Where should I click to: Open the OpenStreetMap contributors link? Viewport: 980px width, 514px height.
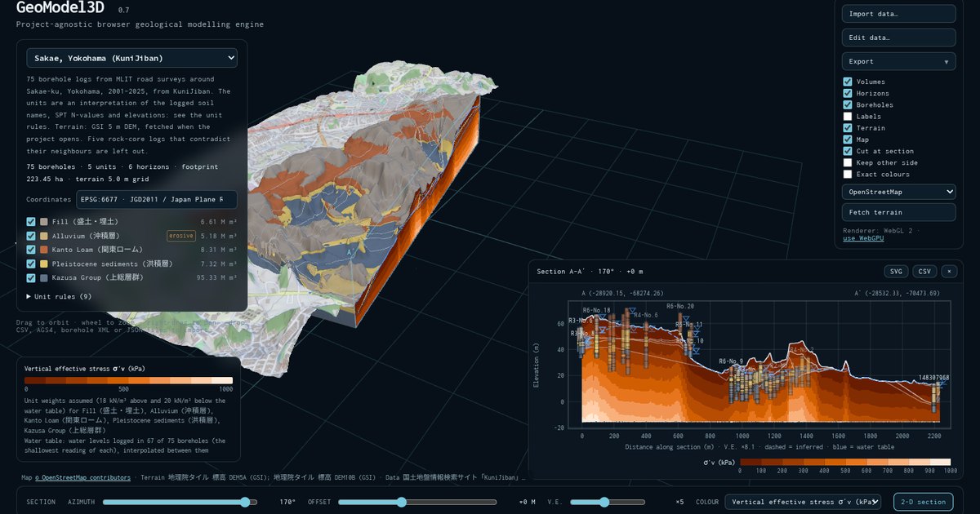[82, 477]
